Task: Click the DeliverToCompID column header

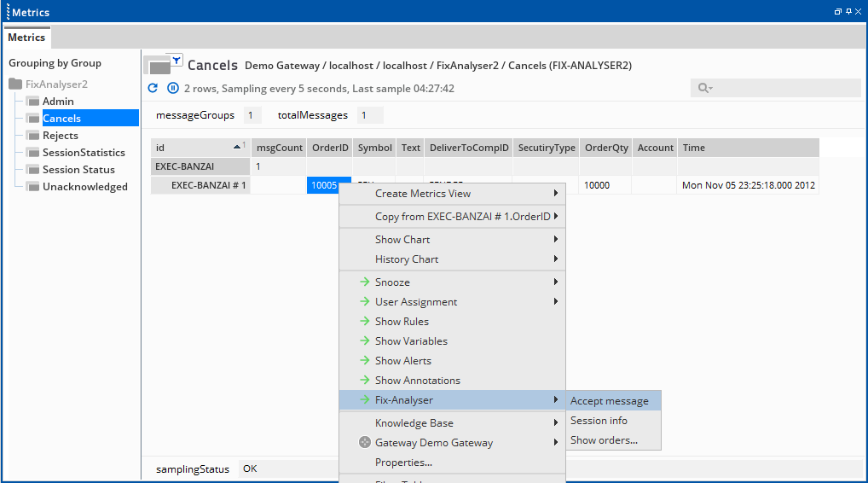Action: pyautogui.click(x=469, y=148)
